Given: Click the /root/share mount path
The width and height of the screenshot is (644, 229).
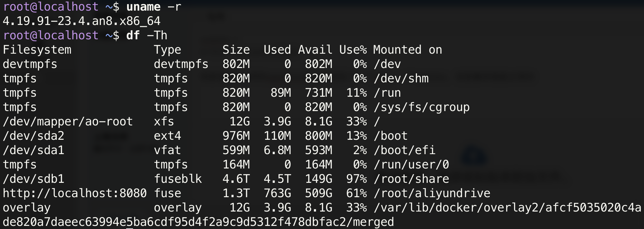Looking at the screenshot, I should [411, 179].
